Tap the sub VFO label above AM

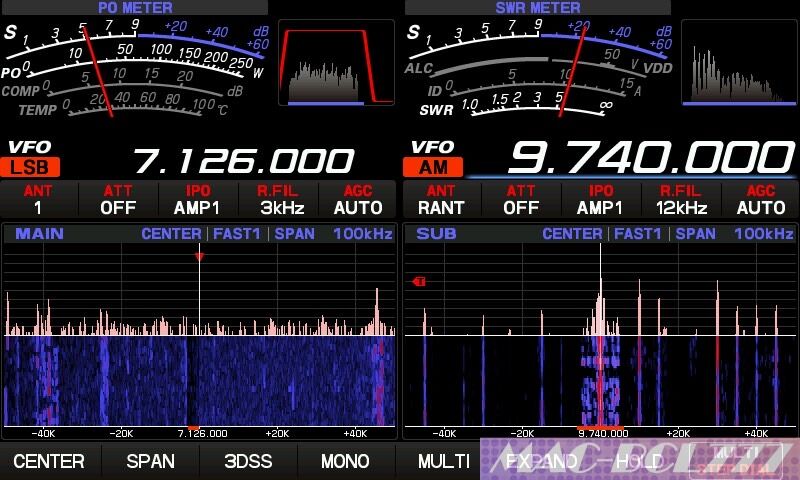click(433, 147)
